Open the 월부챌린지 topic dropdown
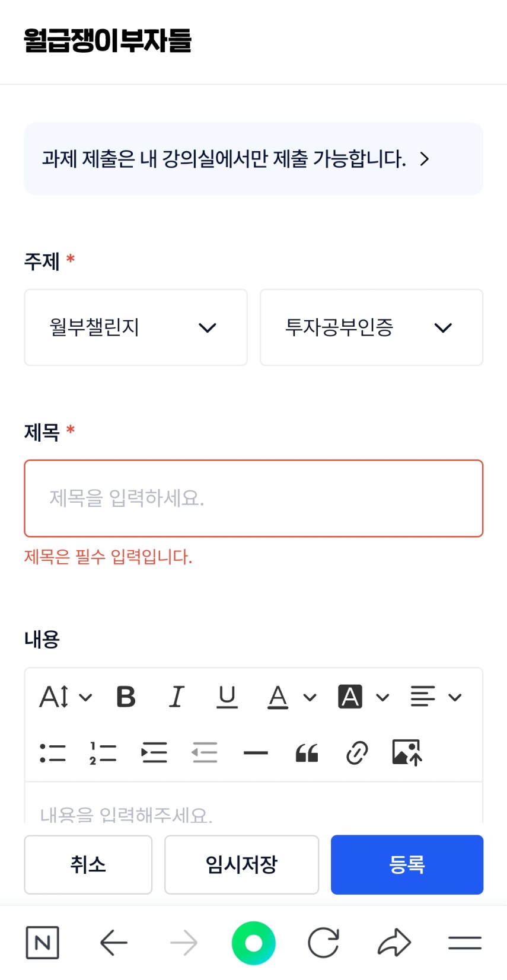This screenshot has height=980, width=507. point(136,327)
